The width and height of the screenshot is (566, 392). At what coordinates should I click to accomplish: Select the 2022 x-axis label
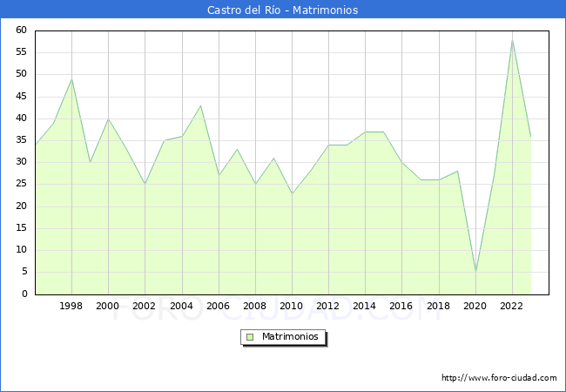[x=511, y=306]
